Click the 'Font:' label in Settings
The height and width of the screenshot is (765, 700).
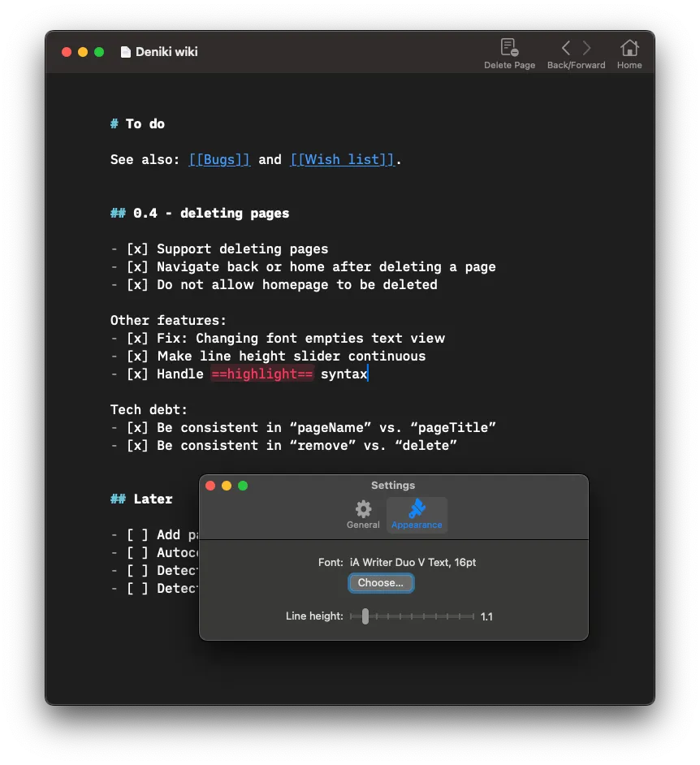coord(331,563)
